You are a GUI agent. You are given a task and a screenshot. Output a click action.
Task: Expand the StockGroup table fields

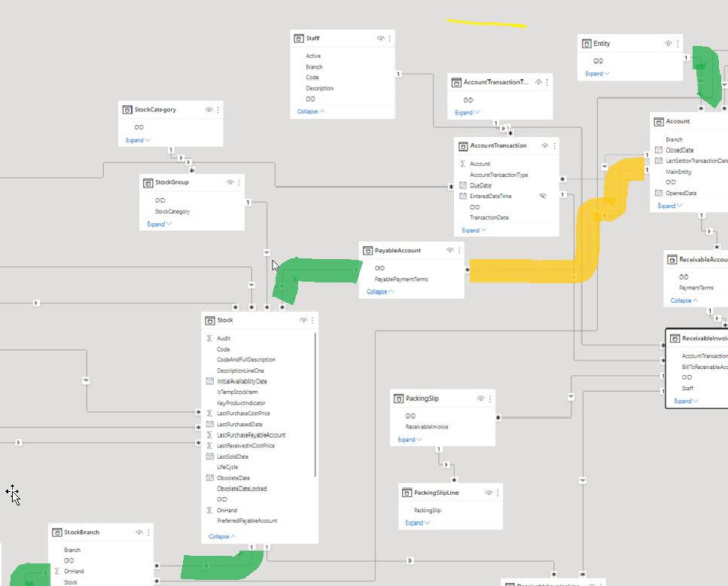tap(159, 224)
